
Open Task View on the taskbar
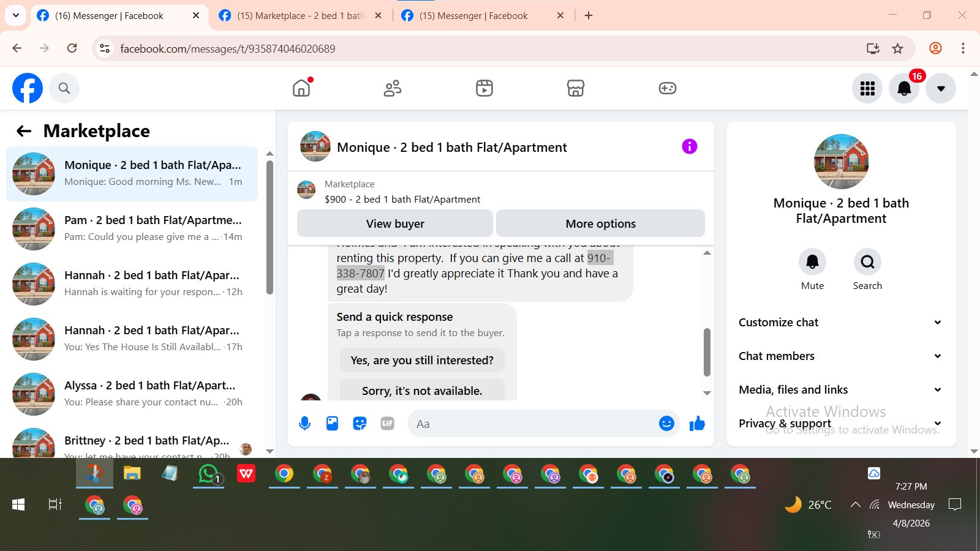click(x=55, y=504)
